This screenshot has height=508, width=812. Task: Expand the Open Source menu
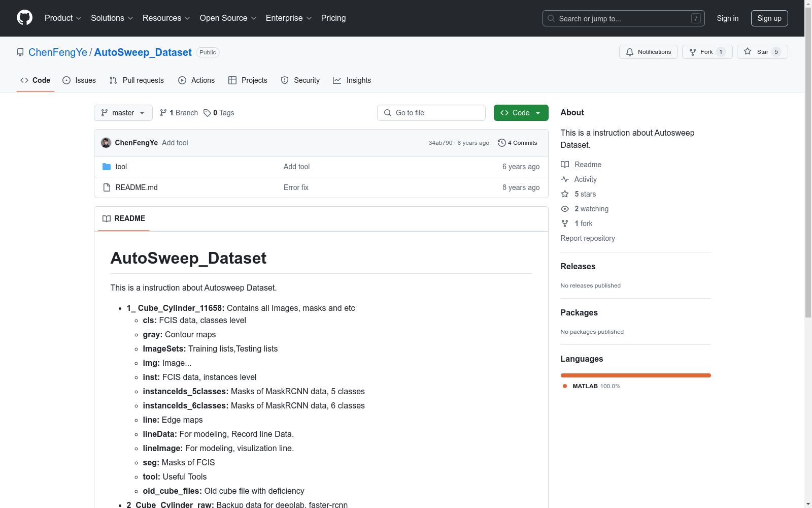228,18
